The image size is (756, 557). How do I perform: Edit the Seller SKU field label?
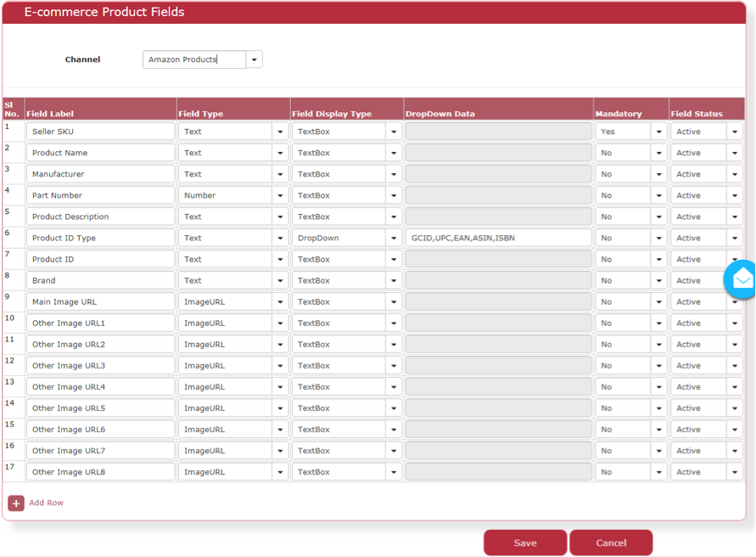101,132
